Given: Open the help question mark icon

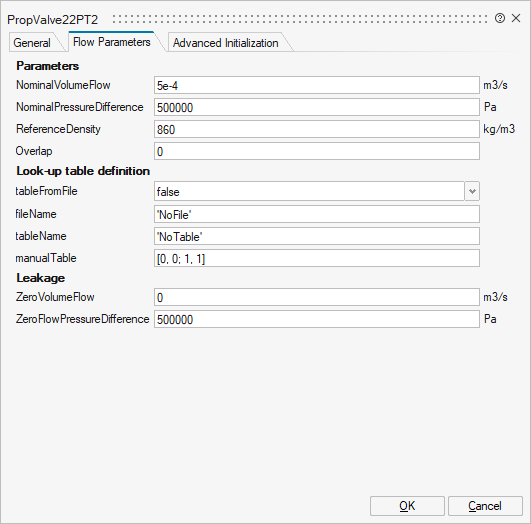Looking at the screenshot, I should pyautogui.click(x=500, y=18).
